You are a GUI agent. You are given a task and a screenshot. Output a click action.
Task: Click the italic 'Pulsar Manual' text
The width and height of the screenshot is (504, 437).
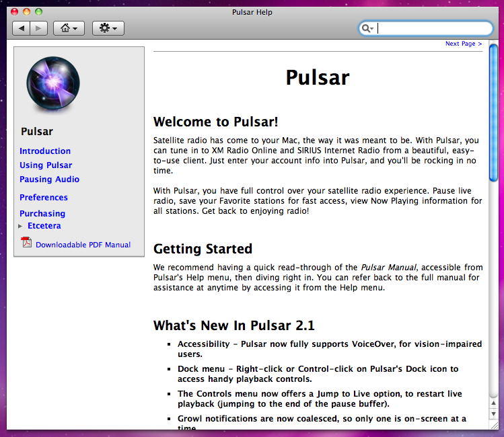[x=389, y=268]
